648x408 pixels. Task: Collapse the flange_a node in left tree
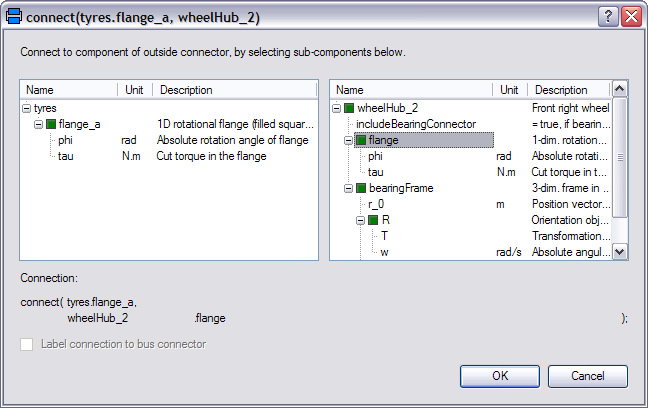[38, 124]
